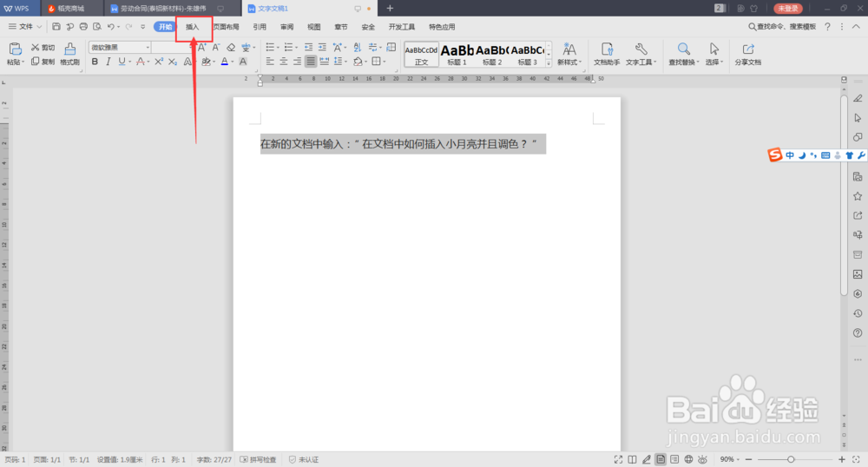This screenshot has width=868, height=467.
Task: Toggle Superscript formatting
Action: pos(159,62)
